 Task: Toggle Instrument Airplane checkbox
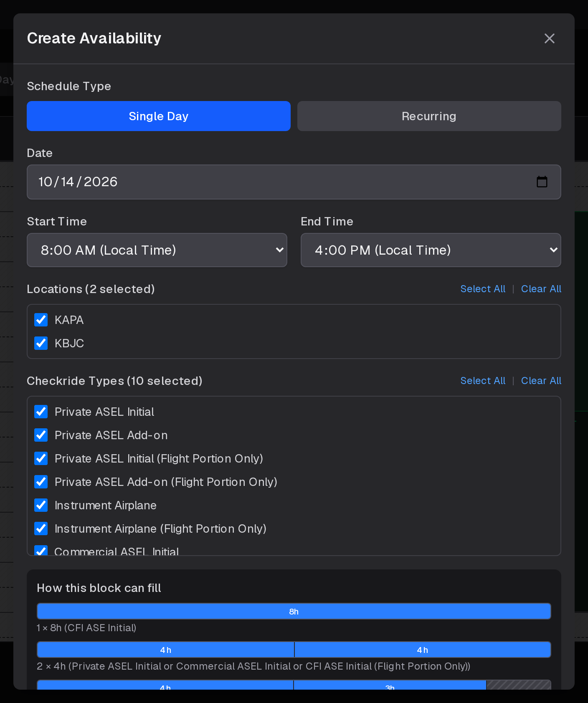pos(41,505)
